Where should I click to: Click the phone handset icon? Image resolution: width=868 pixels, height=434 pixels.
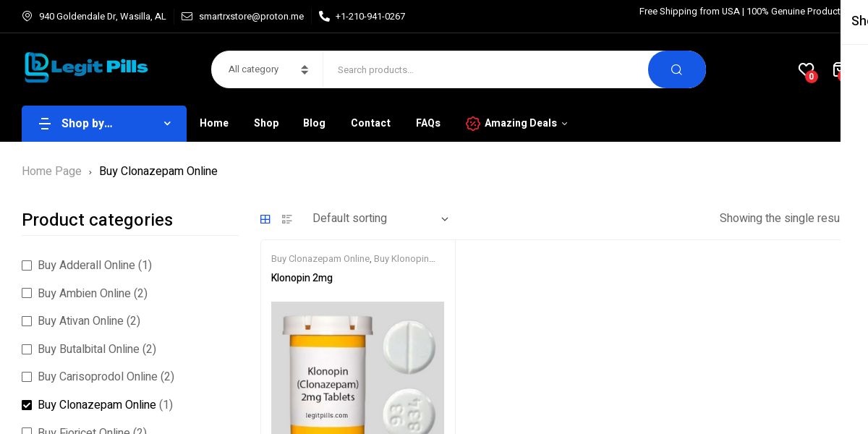pyautogui.click(x=324, y=16)
